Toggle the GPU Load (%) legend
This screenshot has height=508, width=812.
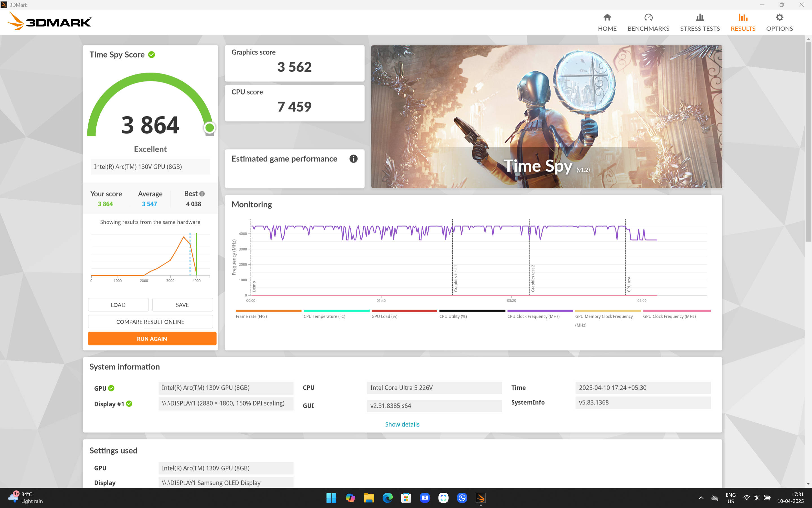coord(404,314)
